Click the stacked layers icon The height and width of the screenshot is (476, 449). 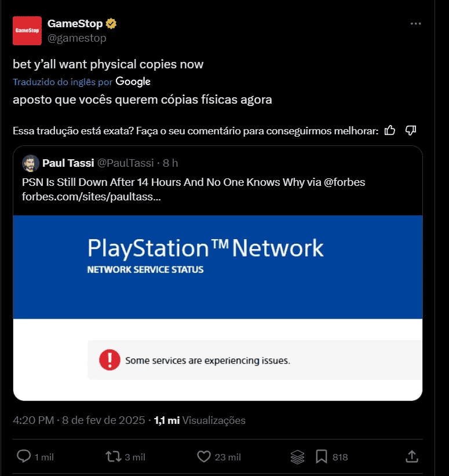(297, 457)
